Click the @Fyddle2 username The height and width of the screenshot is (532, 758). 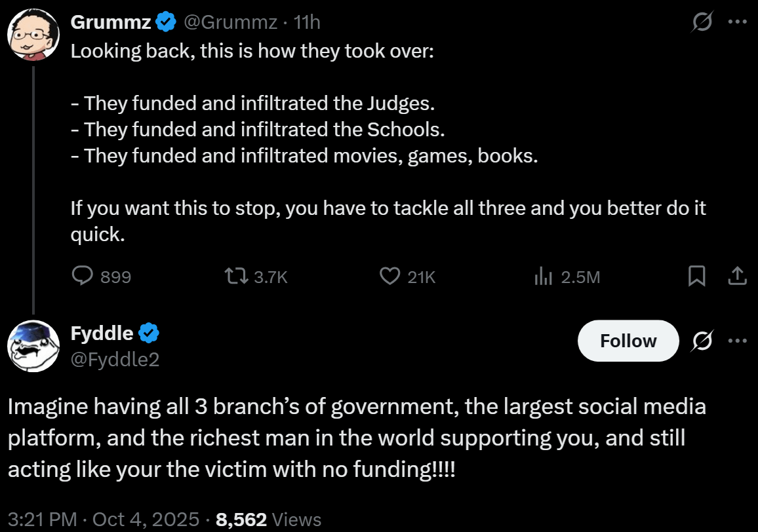coord(115,359)
